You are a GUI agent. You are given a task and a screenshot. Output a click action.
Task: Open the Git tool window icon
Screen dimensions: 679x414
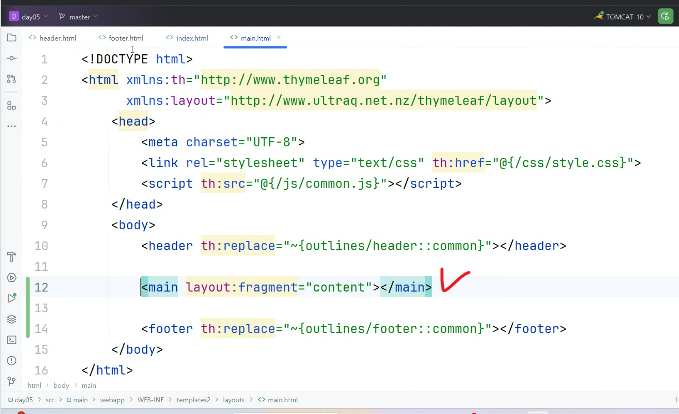pos(12,381)
